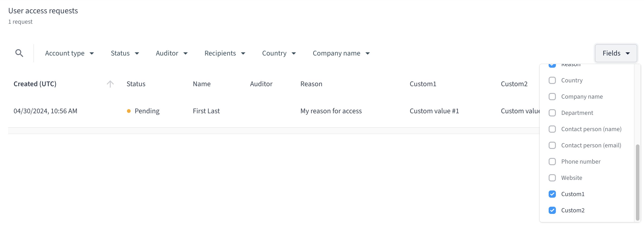This screenshot has width=644, height=227.
Task: Uncheck the Custom1 field checkbox
Action: tap(552, 194)
